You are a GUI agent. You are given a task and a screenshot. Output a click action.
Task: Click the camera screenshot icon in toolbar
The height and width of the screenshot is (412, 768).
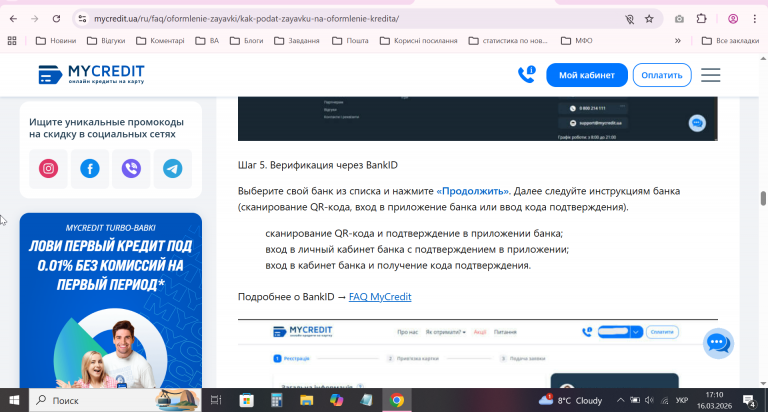679,19
